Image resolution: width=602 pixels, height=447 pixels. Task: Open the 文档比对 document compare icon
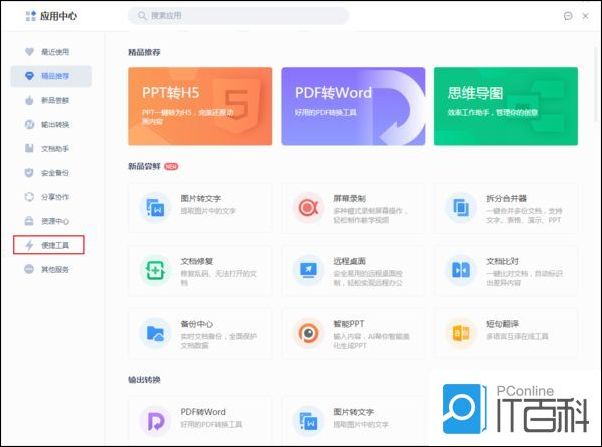461,270
